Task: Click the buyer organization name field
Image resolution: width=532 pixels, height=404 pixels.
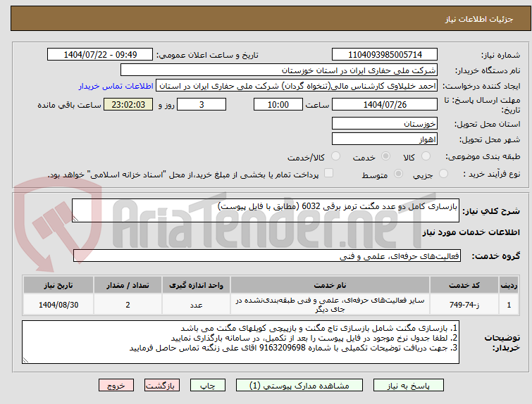Action: click(x=279, y=70)
